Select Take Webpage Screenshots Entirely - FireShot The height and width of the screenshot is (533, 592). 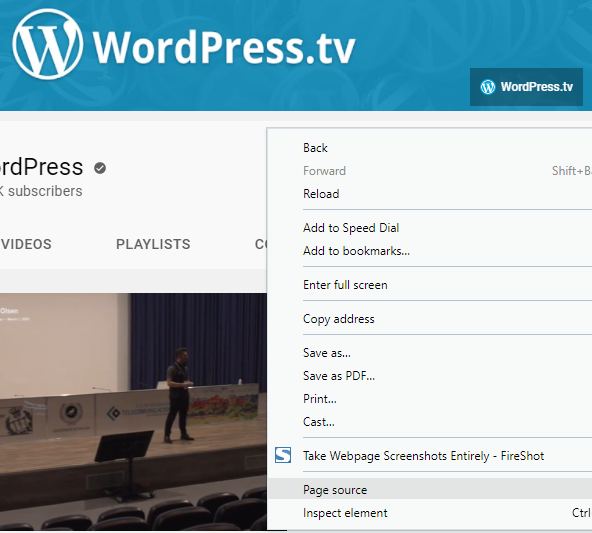[x=430, y=456]
